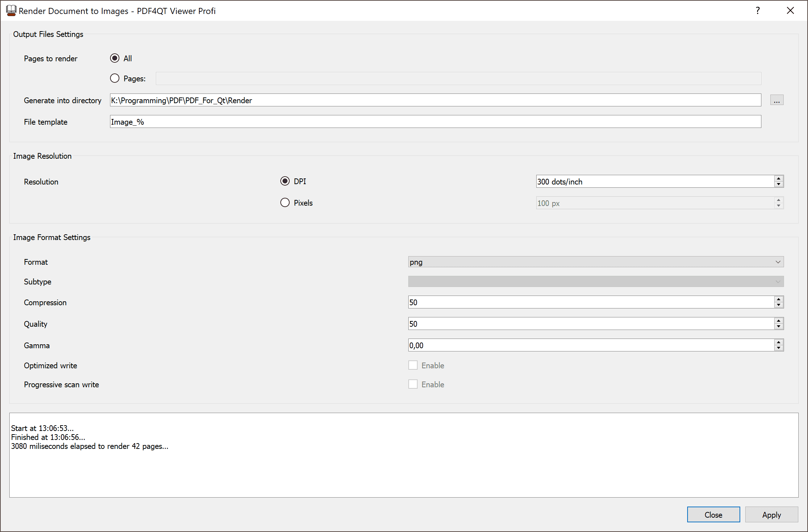
Task: Open directory browser with the ... button
Action: tap(776, 100)
